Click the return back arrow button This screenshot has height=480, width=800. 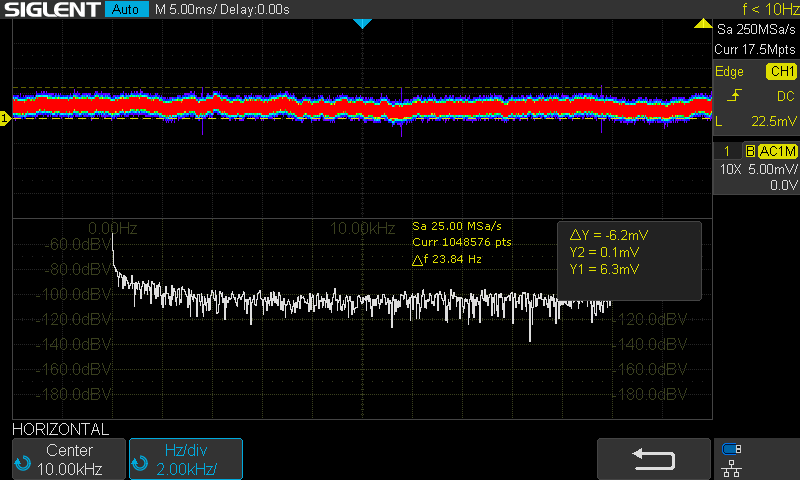654,459
